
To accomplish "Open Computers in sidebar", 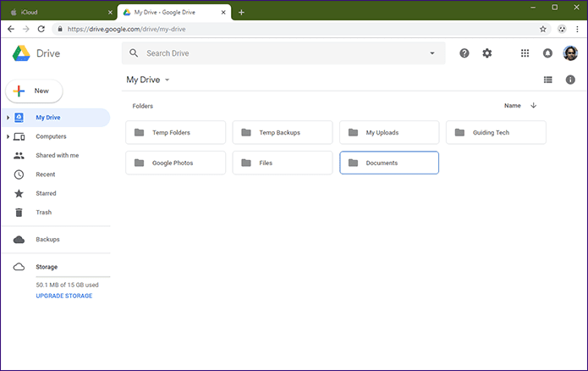I will tap(56, 136).
